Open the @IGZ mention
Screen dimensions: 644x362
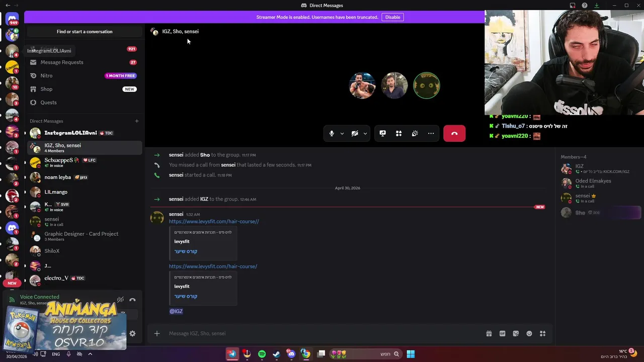click(x=176, y=311)
